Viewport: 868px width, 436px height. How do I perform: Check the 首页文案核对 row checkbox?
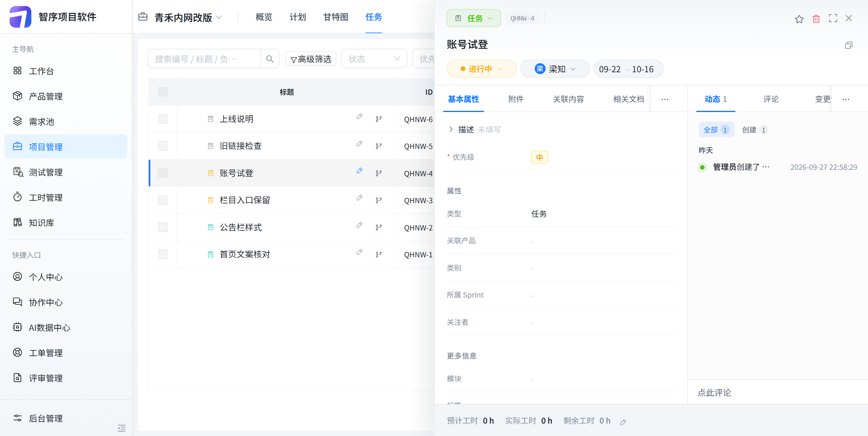163,254
